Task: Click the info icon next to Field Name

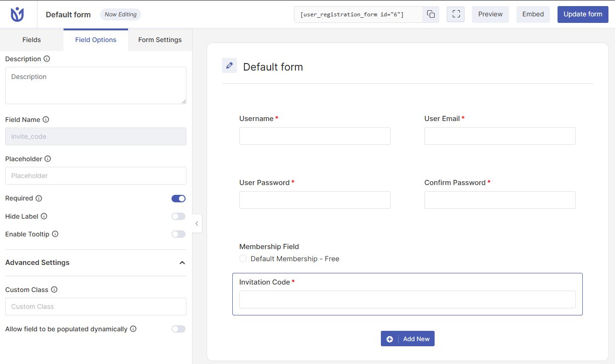Action: [x=46, y=120]
